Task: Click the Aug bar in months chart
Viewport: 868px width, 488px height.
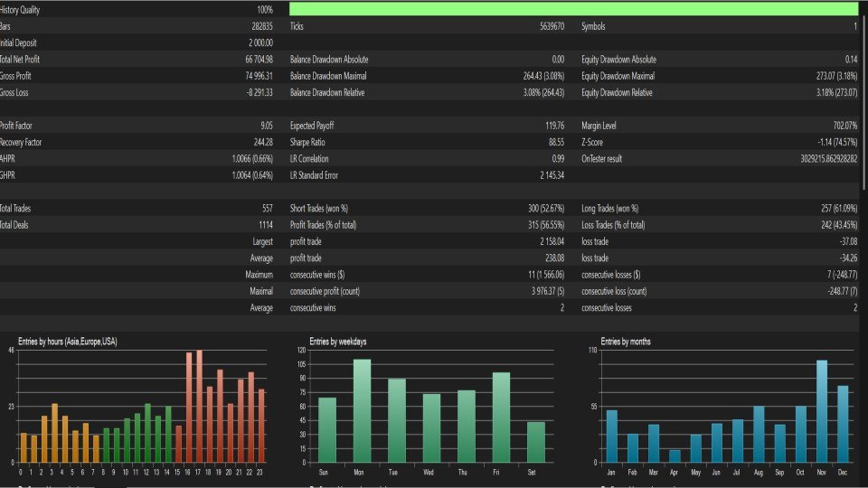Action: pyautogui.click(x=759, y=435)
